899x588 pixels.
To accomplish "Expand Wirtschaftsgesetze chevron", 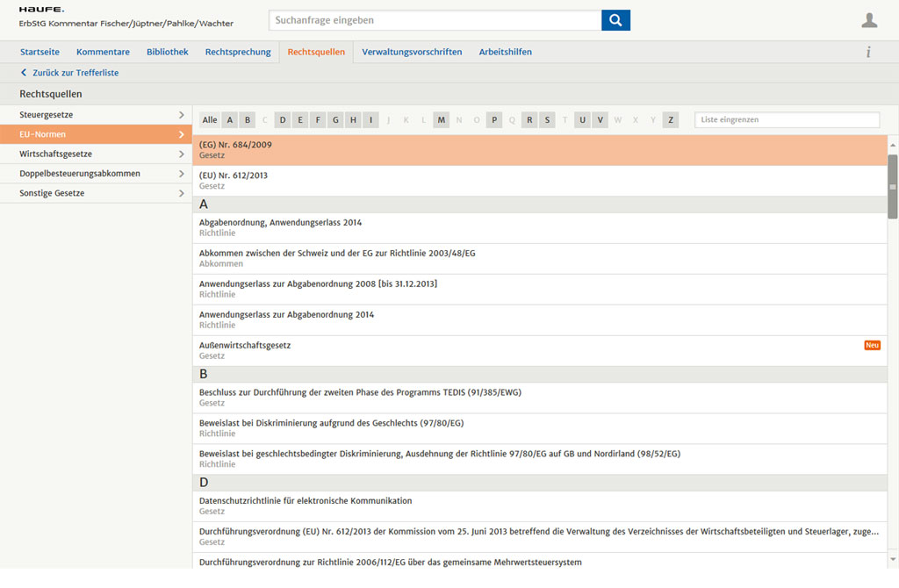I will click(x=181, y=154).
